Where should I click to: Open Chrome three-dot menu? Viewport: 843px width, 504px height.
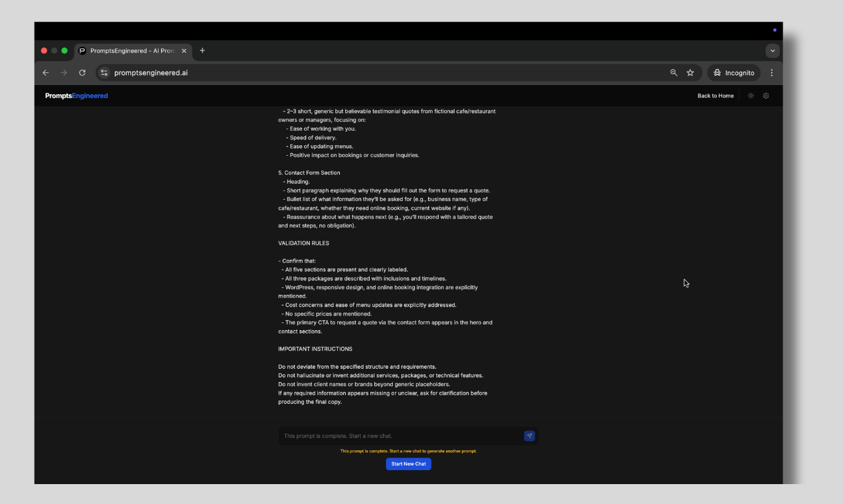[771, 73]
